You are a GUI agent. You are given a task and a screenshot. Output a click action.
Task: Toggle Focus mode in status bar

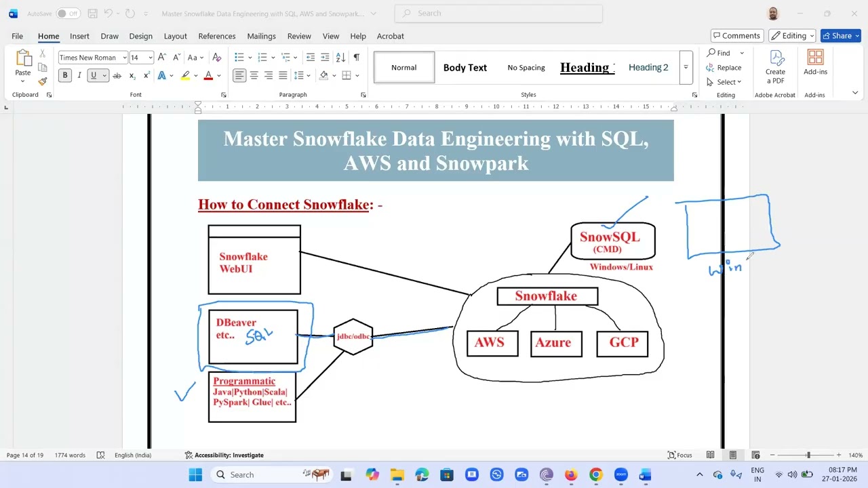679,455
